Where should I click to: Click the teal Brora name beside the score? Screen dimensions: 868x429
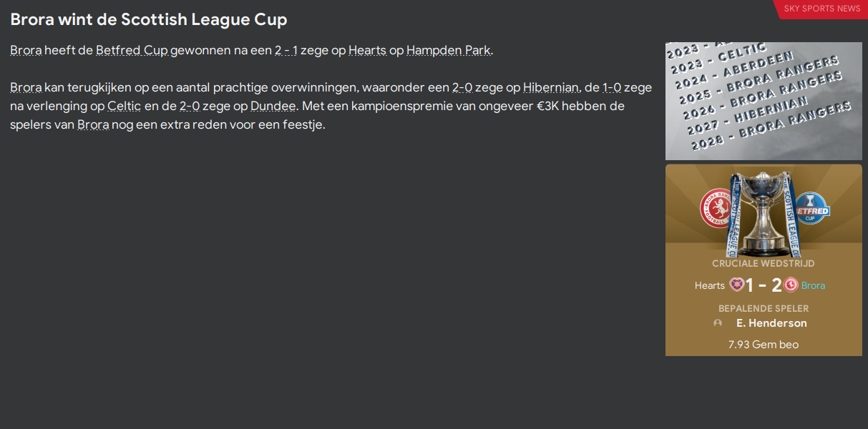pyautogui.click(x=813, y=285)
